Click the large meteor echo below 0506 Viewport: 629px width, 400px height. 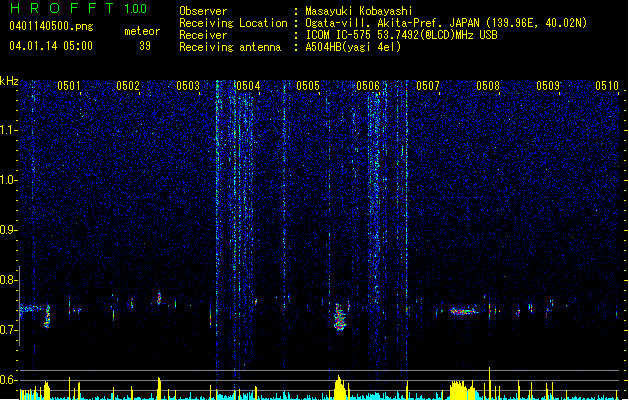point(340,317)
